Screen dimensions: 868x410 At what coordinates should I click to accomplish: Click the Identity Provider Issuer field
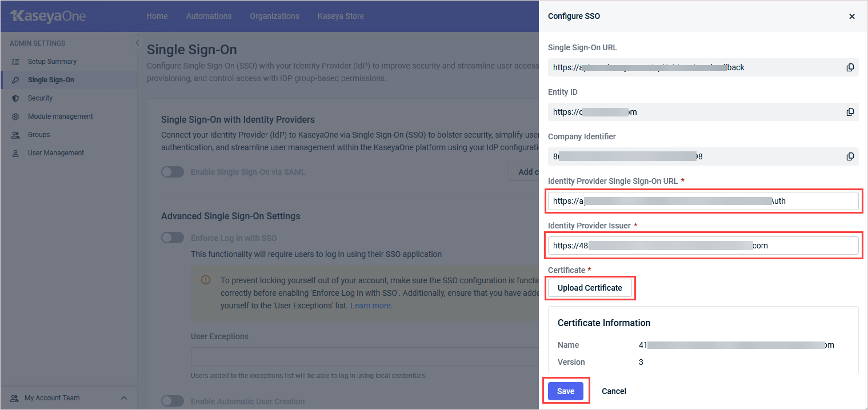(x=703, y=246)
